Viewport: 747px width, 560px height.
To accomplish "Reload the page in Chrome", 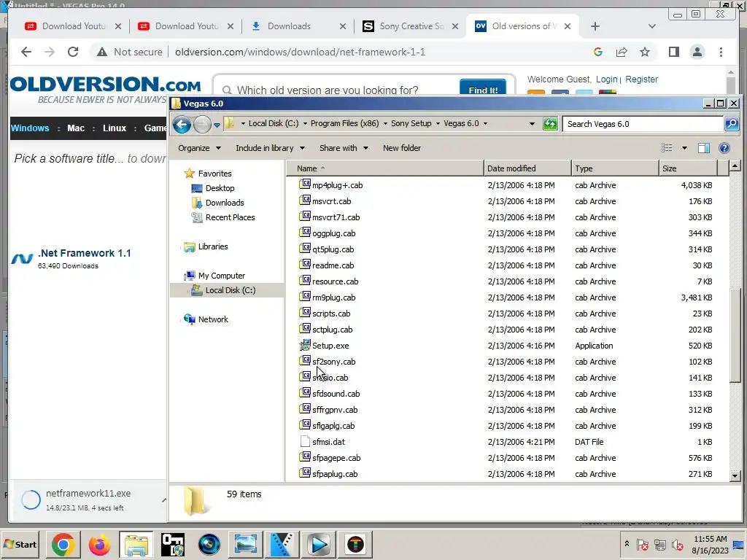I will (x=73, y=52).
